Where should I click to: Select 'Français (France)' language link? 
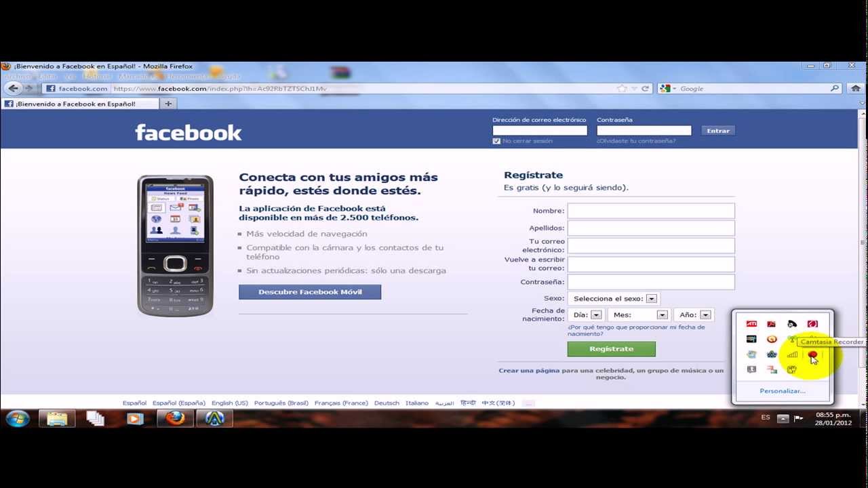point(341,403)
